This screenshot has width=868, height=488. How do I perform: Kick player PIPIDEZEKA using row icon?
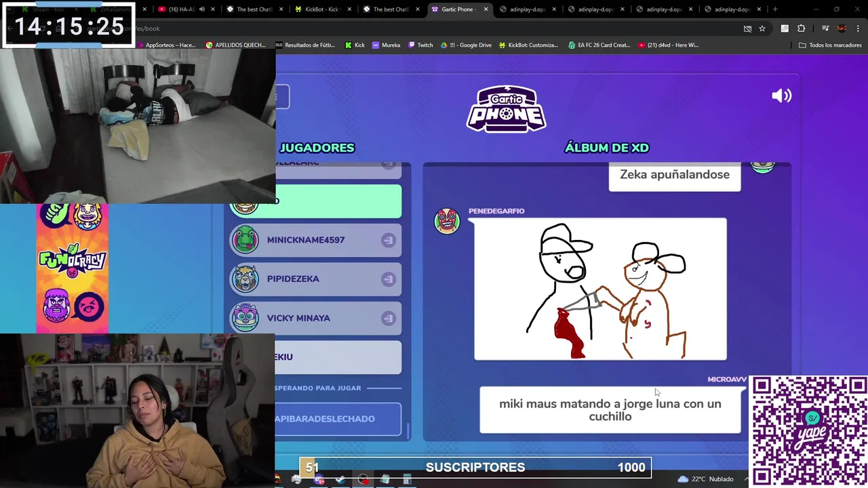388,279
